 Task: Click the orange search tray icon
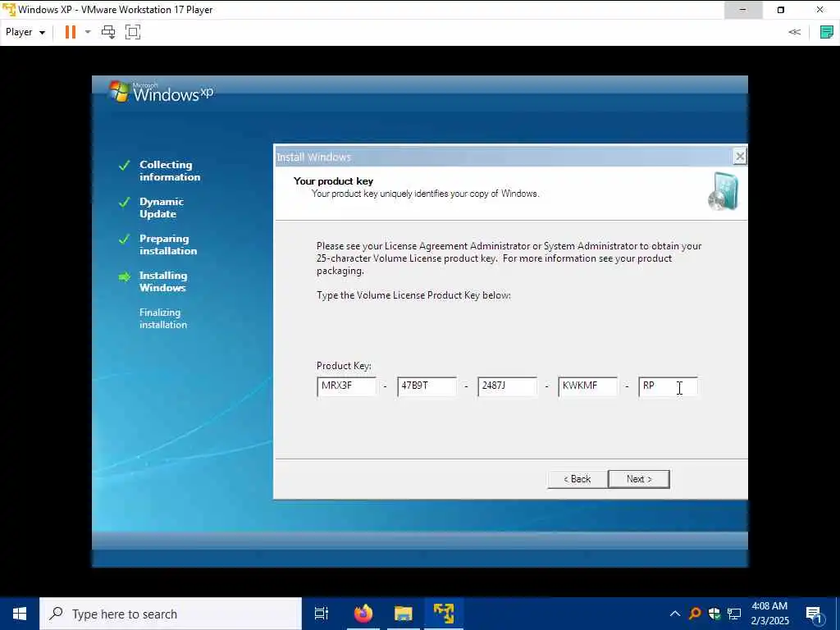click(695, 614)
